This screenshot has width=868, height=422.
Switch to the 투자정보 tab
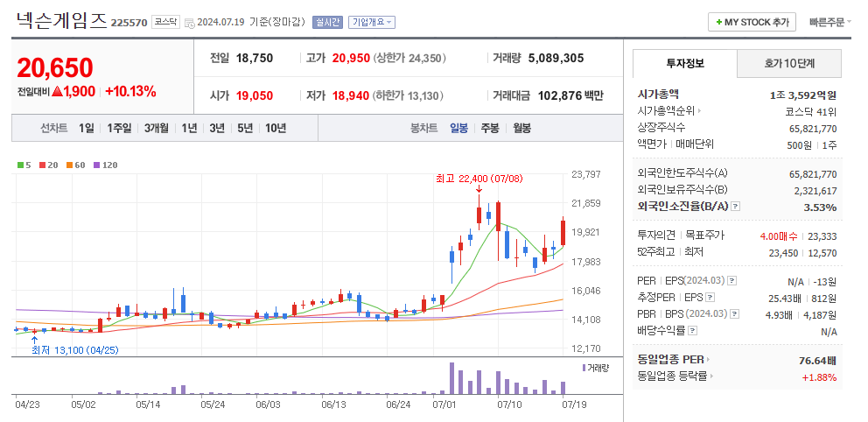point(685,63)
